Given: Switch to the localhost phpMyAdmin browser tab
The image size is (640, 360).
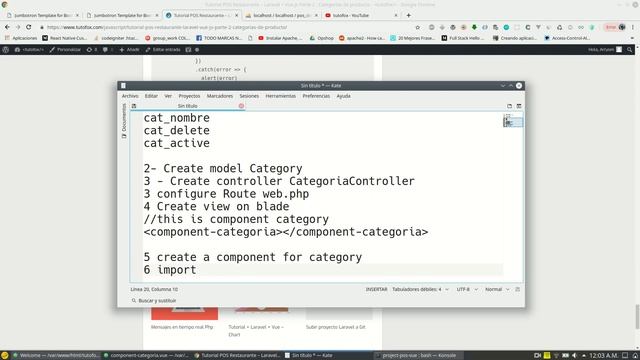Looking at the screenshot, I should point(281,15).
